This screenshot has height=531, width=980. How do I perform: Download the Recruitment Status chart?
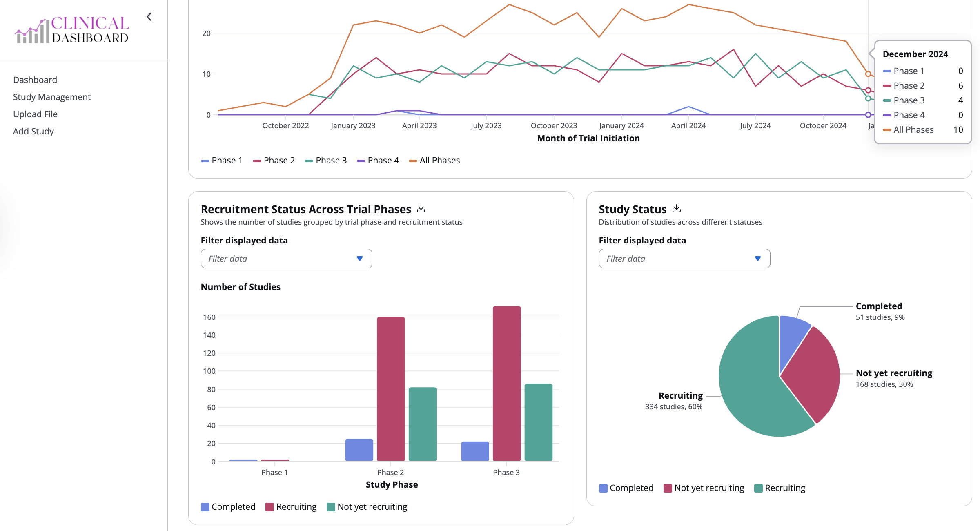pyautogui.click(x=421, y=209)
